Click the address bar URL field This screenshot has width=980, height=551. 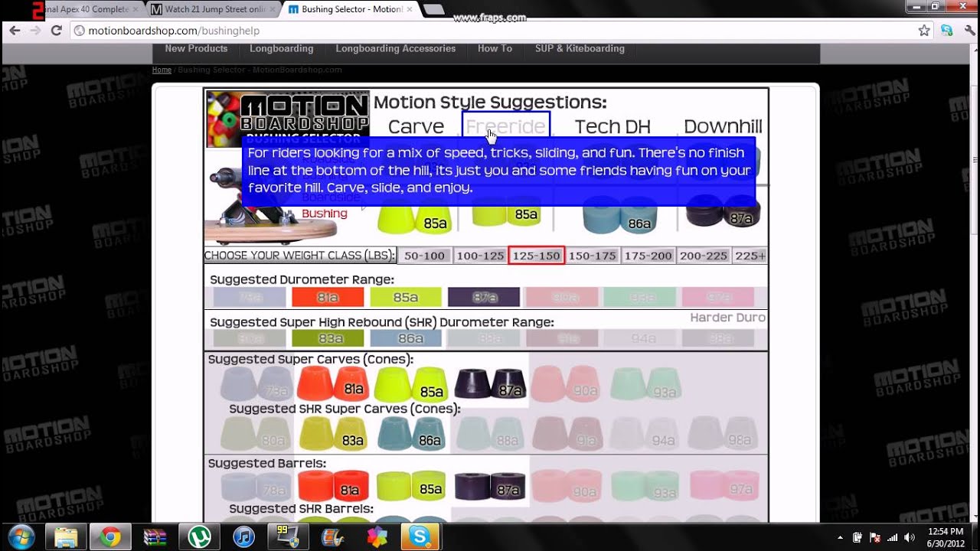(x=490, y=31)
